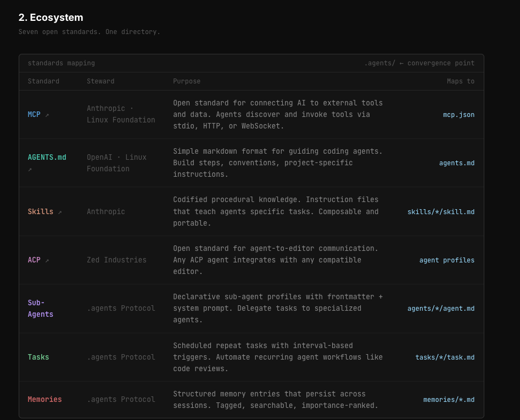Click the memories/*.md path
520x420 pixels.
tap(449, 400)
